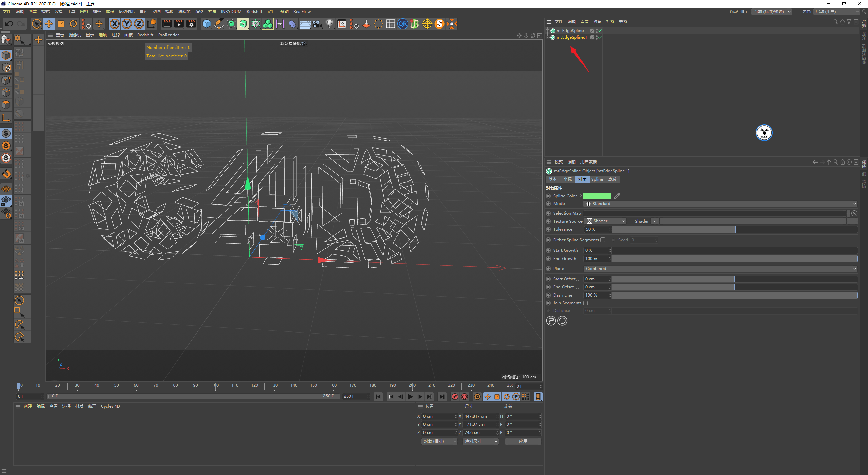Add a Camera object
The width and height of the screenshot is (868, 475).
click(317, 24)
